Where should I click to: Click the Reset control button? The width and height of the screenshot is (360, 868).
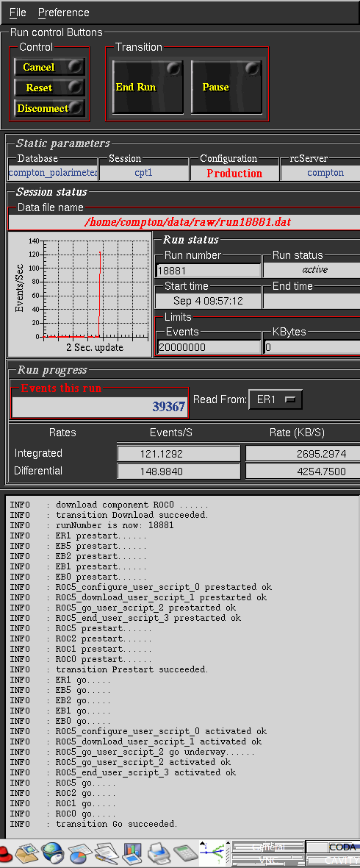coord(50,88)
